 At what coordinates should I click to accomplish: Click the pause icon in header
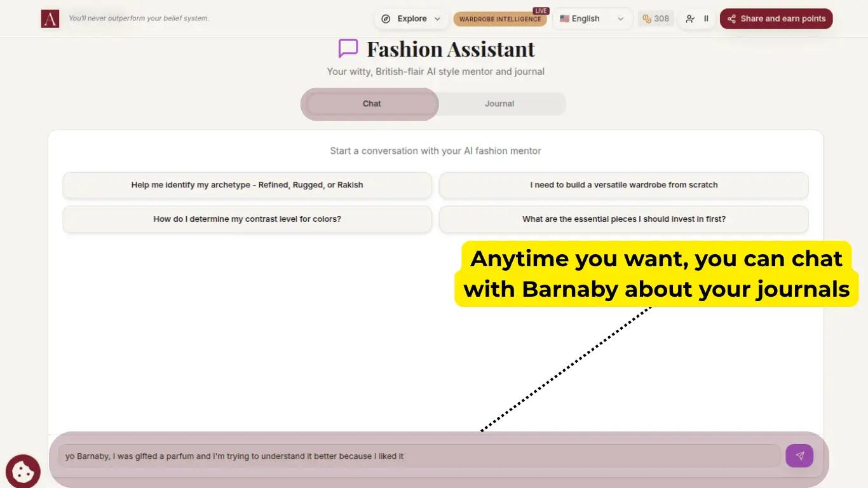[706, 19]
